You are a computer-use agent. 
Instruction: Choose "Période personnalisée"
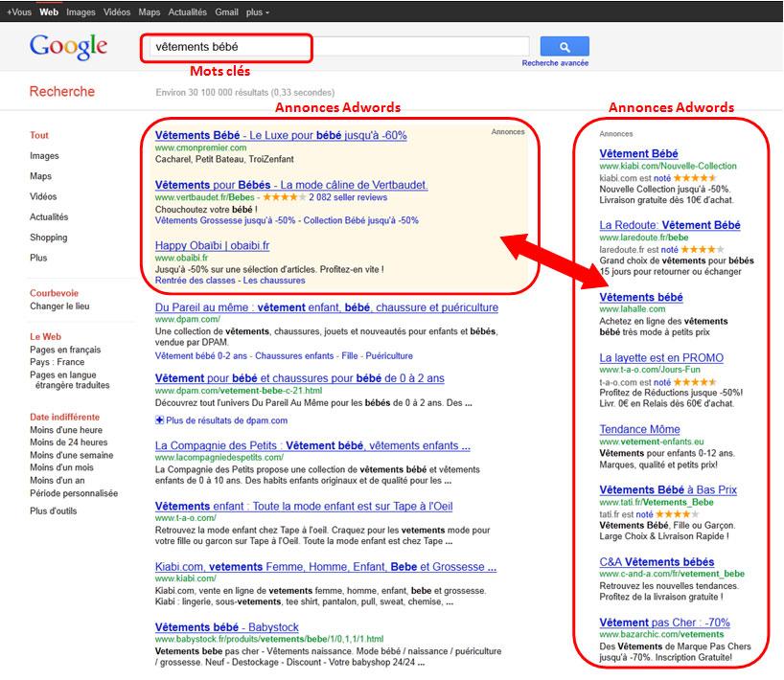tap(74, 491)
